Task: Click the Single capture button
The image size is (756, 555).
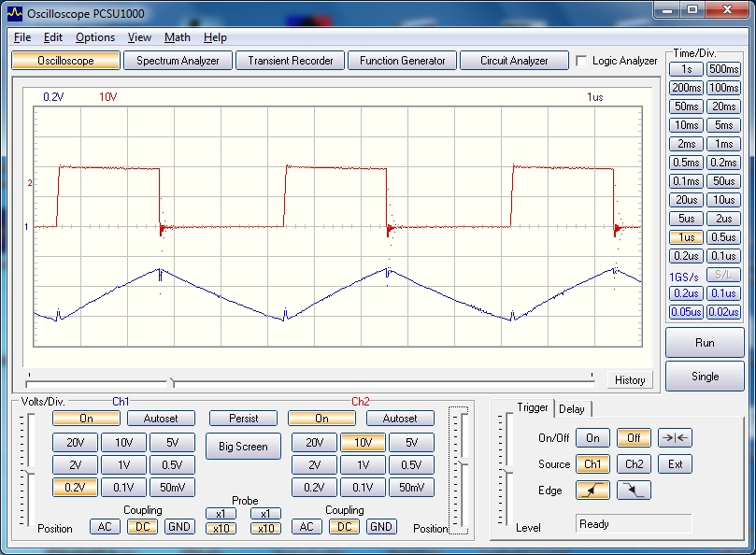Action: tap(705, 377)
